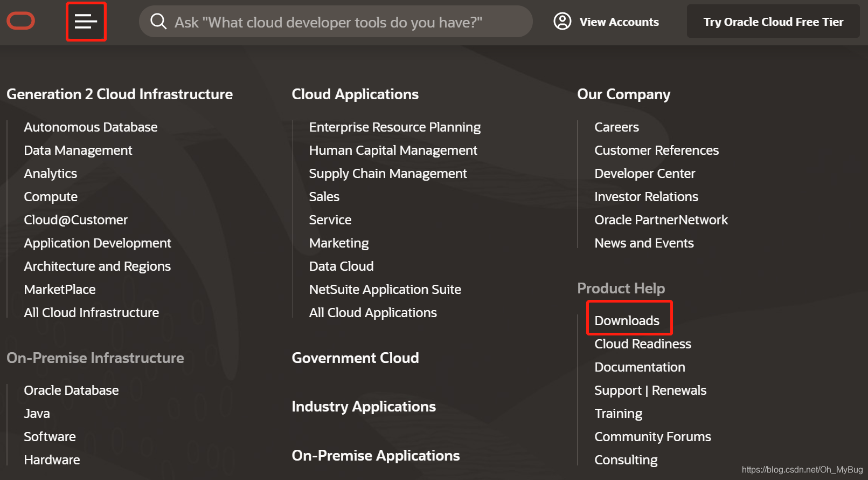The height and width of the screenshot is (480, 868).
Task: Click the red Oracle logo
Action: 20,22
